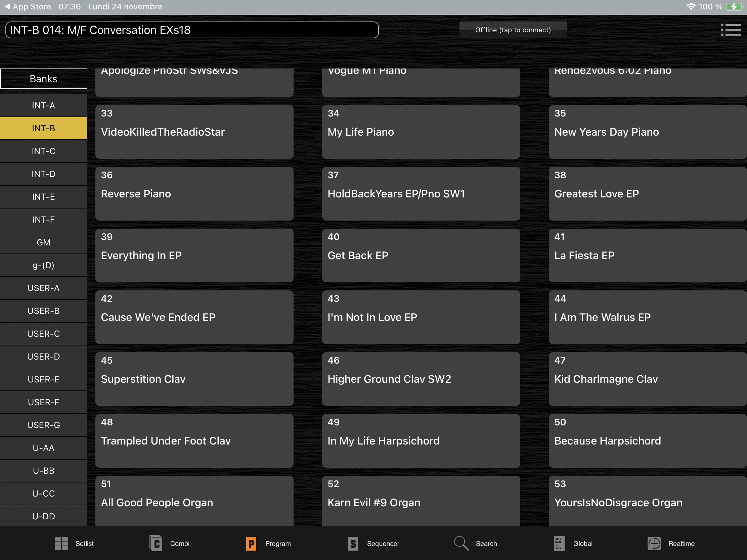Select the GM bank
Viewport: 747px width, 560px height.
click(x=44, y=242)
